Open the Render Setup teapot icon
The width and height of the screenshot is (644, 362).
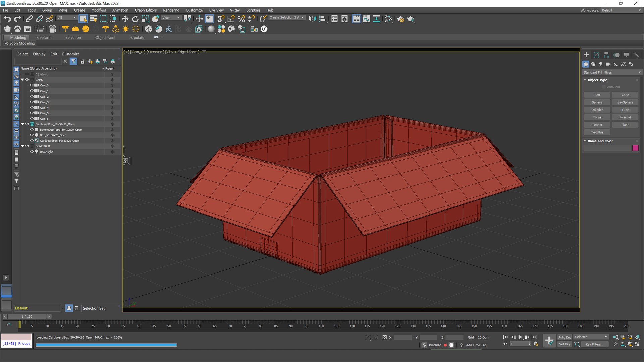pos(400,19)
